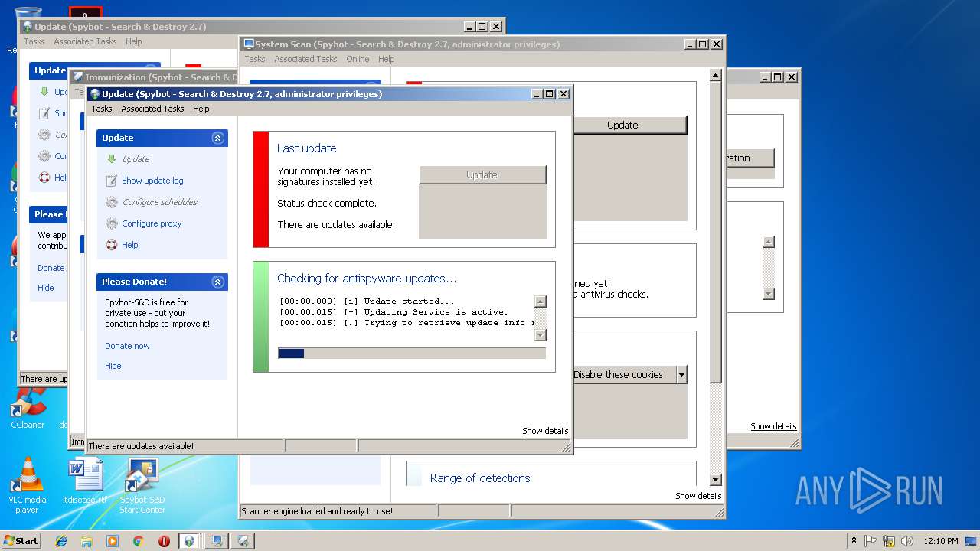This screenshot has height=551, width=980.
Task: Click the volume speaker icon in tray
Action: (x=907, y=541)
